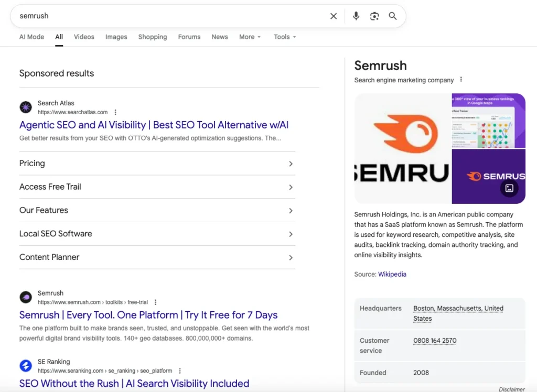Expand the Our Features sitelink
Screen dimensions: 537x392
157,211
